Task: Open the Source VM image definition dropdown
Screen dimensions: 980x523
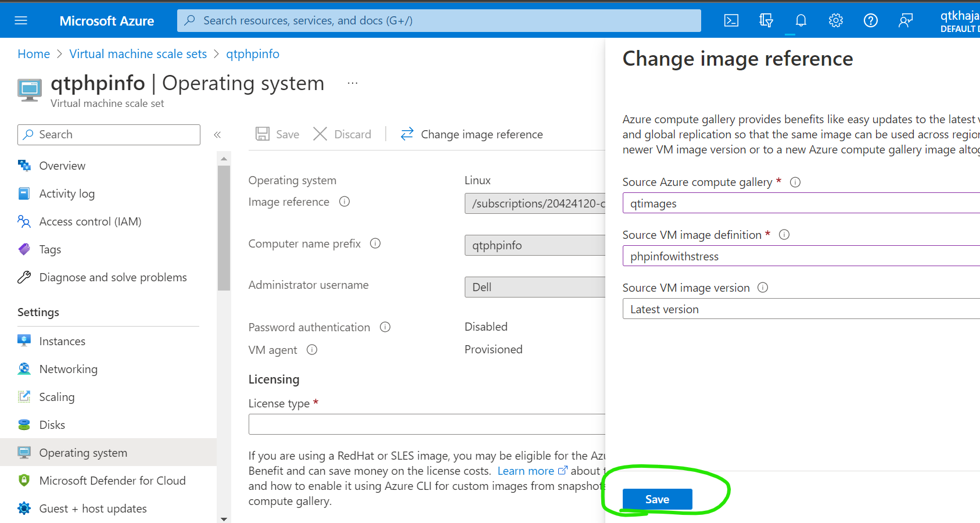Action: click(x=801, y=256)
